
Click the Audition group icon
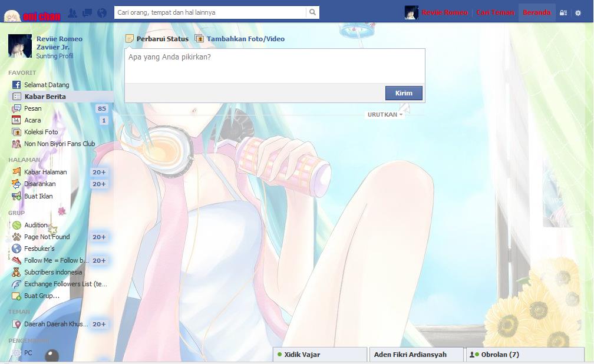(x=16, y=225)
